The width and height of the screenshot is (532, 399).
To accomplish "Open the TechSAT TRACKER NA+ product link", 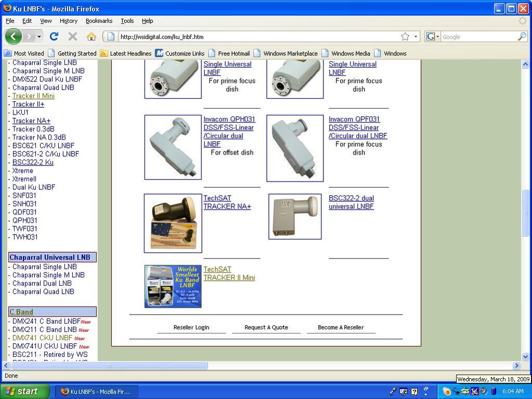I will (227, 202).
